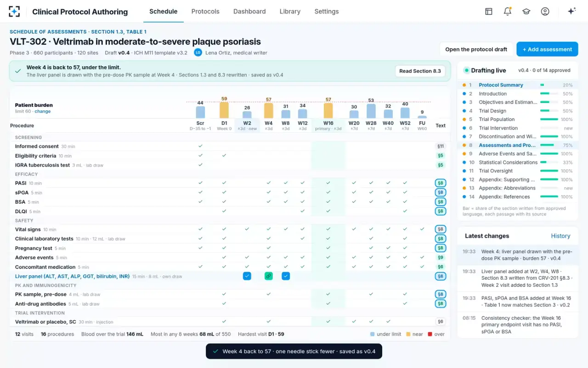Viewport: 588px width, 368px height.
Task: Toggle DLQI check at W52
Action: tap(405, 211)
